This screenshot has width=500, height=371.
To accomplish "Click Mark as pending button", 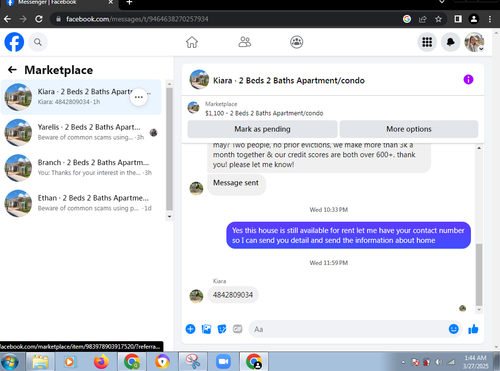I will click(x=262, y=129).
